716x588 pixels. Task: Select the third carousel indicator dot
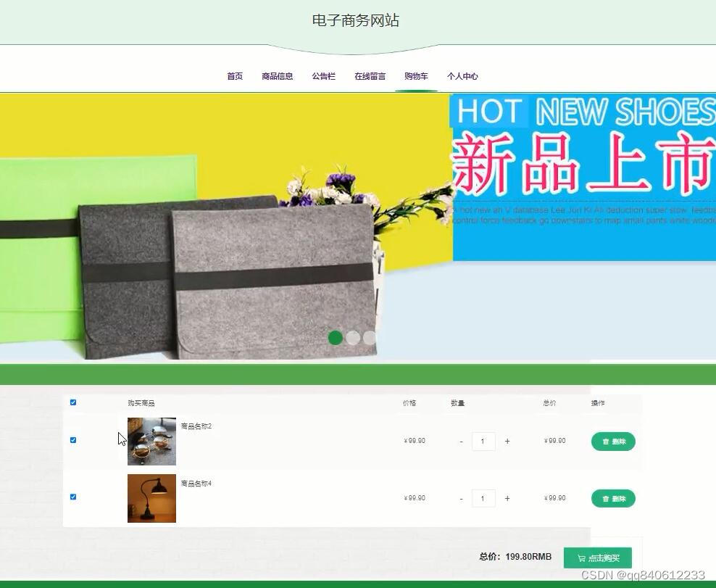(x=370, y=337)
